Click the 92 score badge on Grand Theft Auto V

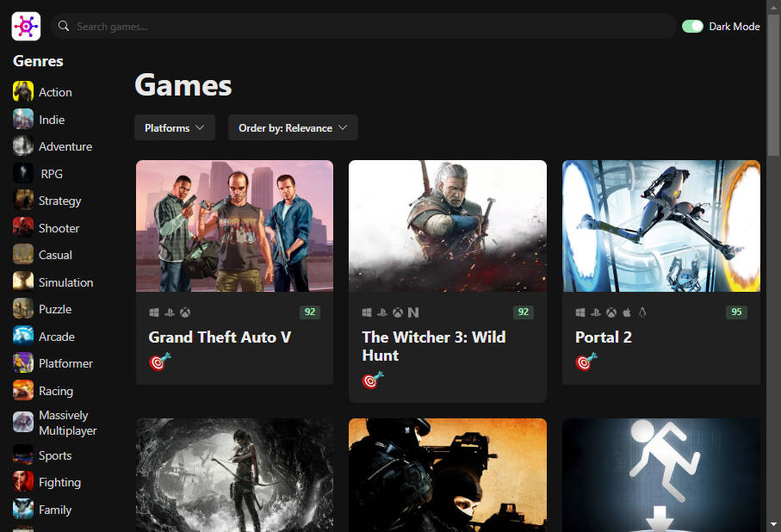310,312
